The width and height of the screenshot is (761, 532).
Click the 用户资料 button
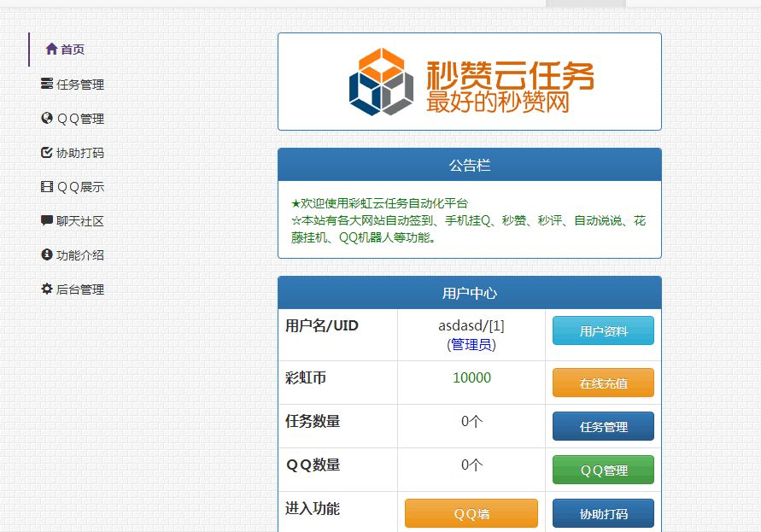click(x=603, y=330)
